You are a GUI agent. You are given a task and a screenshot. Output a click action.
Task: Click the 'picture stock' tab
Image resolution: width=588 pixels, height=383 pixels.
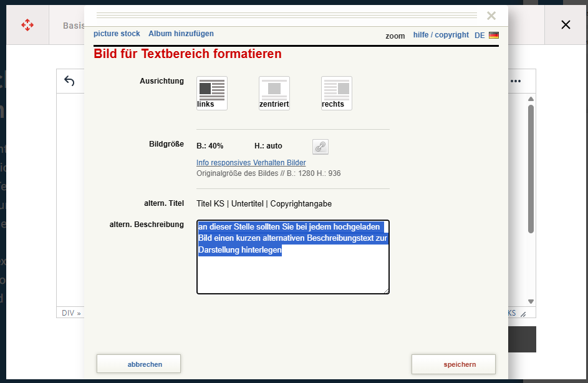point(117,34)
